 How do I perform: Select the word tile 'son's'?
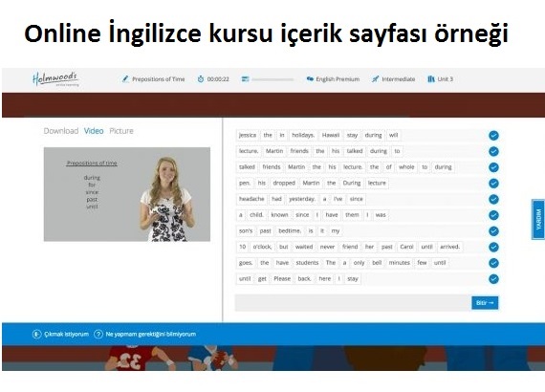tap(246, 231)
